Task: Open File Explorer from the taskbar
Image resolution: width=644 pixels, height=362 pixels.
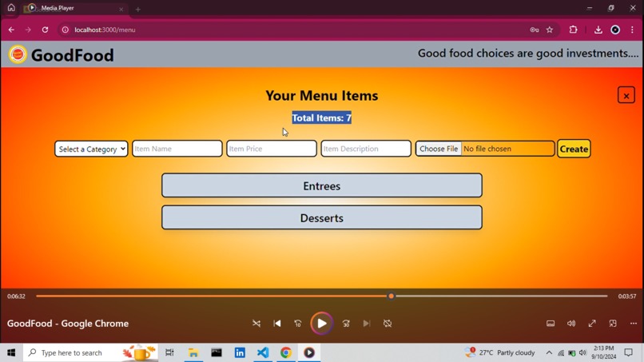Action: [x=193, y=352]
